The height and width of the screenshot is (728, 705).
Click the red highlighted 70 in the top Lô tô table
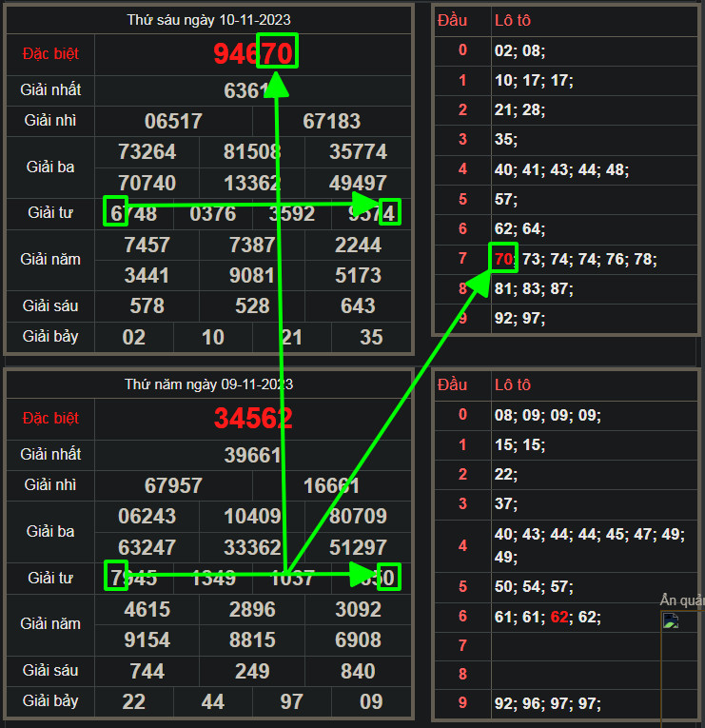(504, 259)
